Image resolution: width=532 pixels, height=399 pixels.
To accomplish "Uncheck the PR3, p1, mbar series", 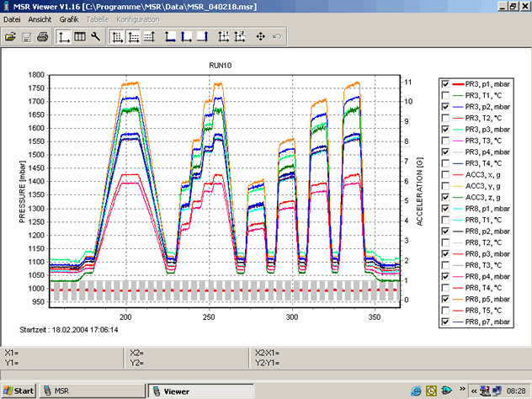I will click(445, 85).
